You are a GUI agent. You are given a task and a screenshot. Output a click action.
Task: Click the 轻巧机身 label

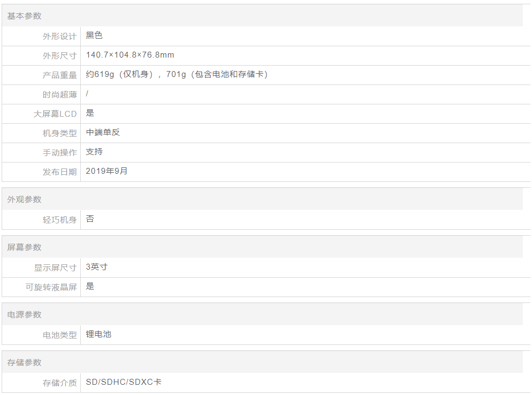tap(60, 220)
